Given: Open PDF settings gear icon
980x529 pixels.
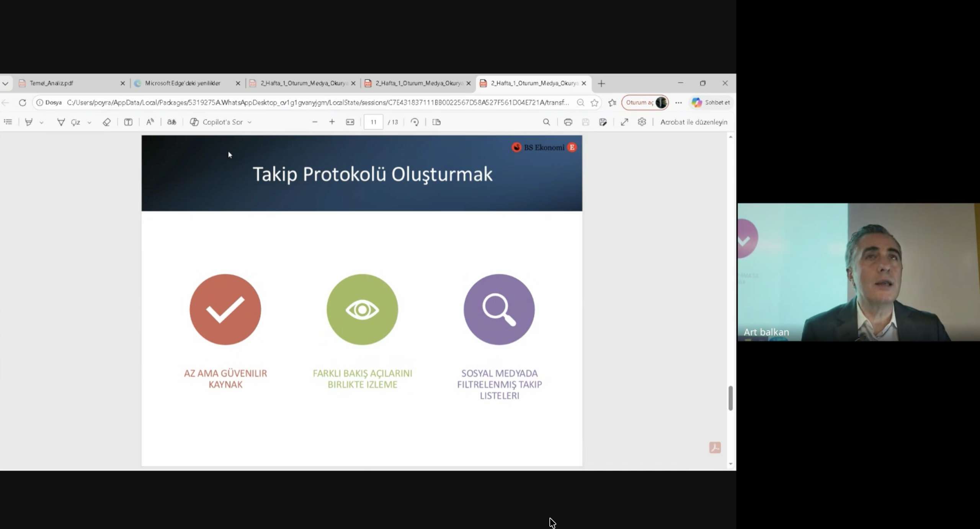Looking at the screenshot, I should pyautogui.click(x=642, y=122).
